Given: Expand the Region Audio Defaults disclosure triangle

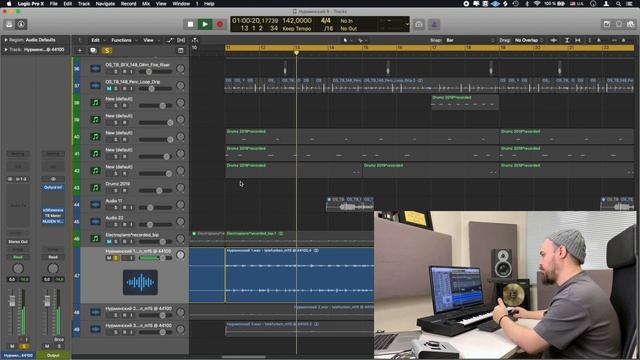Looking at the screenshot, I should point(6,40).
